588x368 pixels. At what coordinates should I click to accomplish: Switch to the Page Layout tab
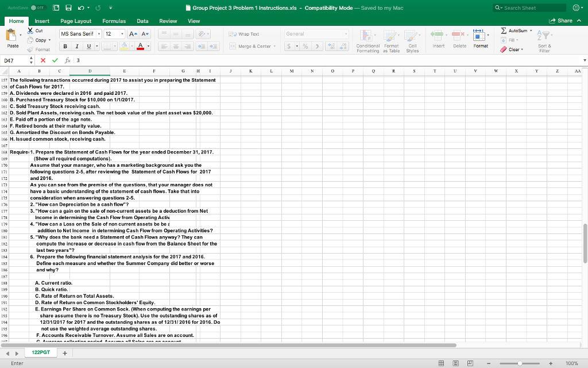coord(76,21)
